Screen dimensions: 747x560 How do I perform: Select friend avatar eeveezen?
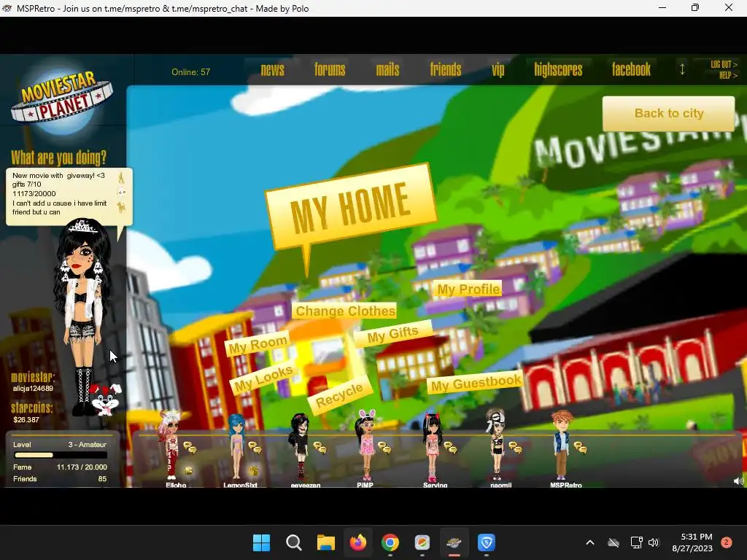300,446
